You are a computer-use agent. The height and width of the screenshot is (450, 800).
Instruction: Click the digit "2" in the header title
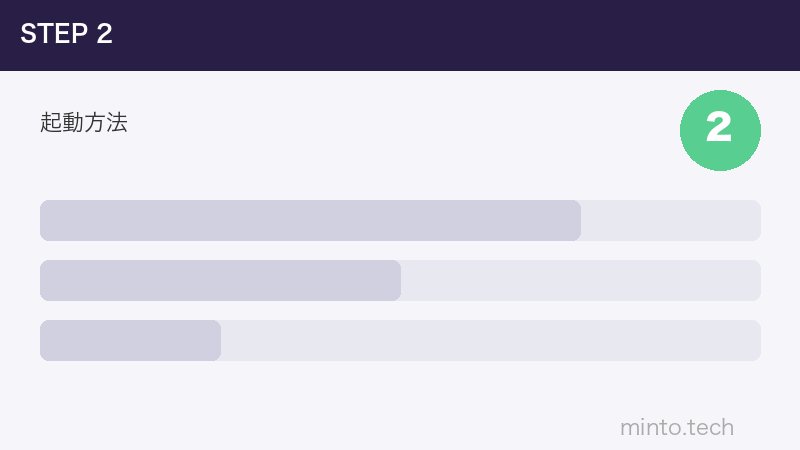[x=105, y=34]
